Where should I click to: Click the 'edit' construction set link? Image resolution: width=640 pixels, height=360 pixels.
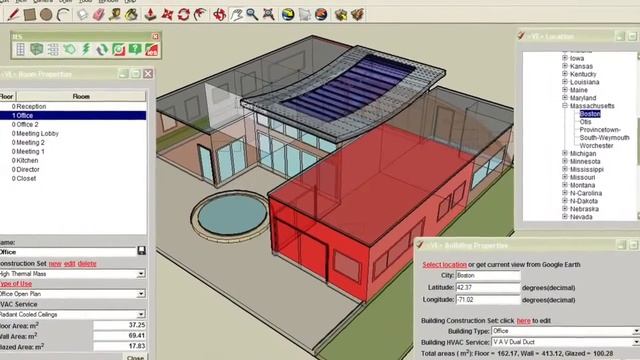[70, 263]
